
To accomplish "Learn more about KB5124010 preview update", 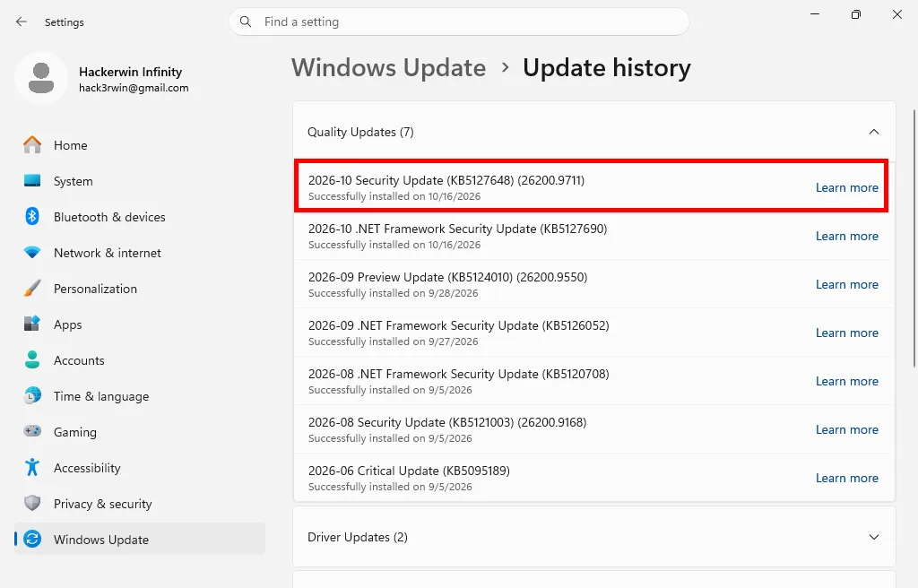I will [x=846, y=284].
